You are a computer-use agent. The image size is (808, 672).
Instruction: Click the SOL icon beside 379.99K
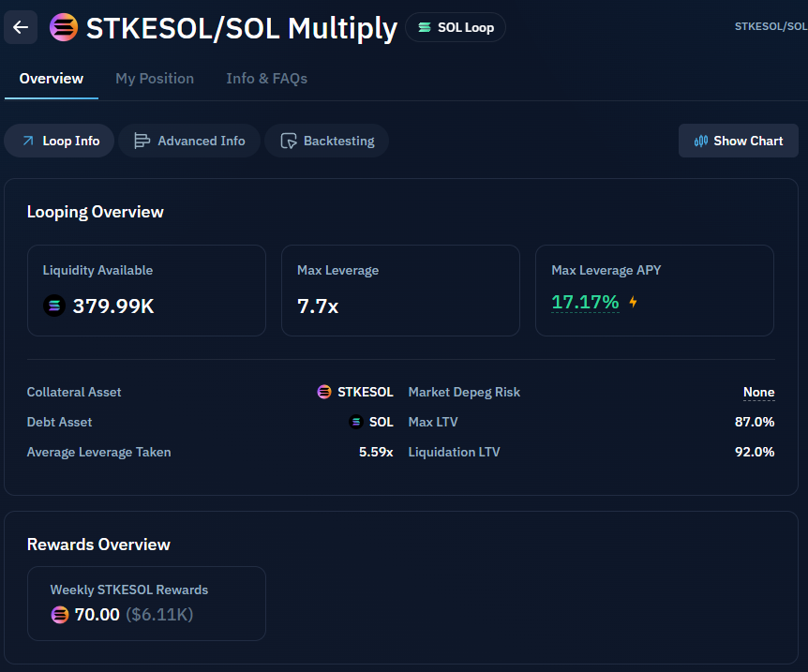click(54, 305)
